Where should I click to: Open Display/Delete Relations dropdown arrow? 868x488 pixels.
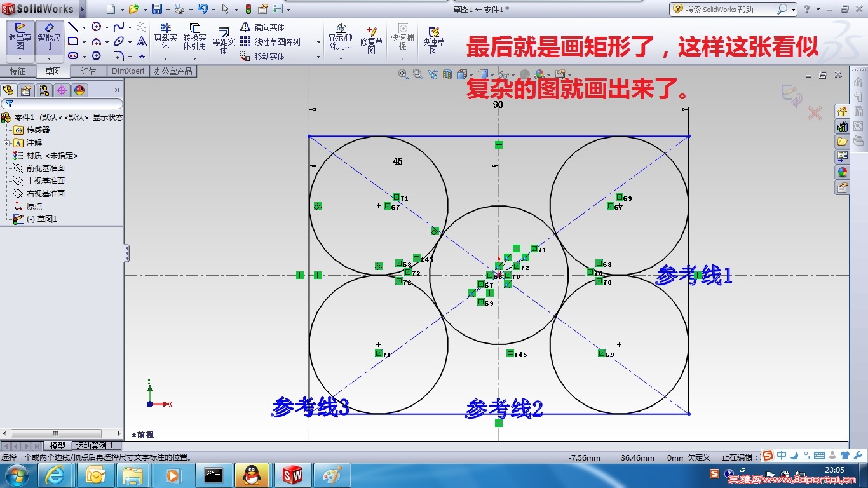[x=341, y=58]
